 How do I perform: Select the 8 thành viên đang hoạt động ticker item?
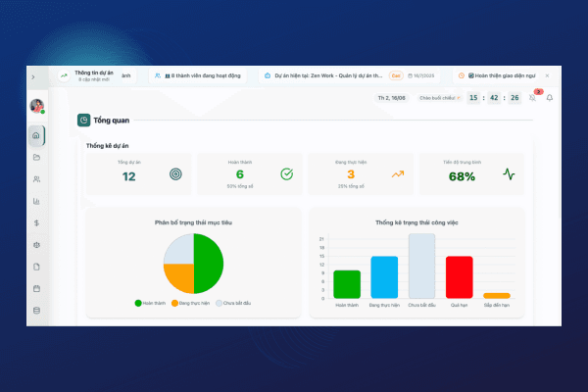pyautogui.click(x=198, y=75)
